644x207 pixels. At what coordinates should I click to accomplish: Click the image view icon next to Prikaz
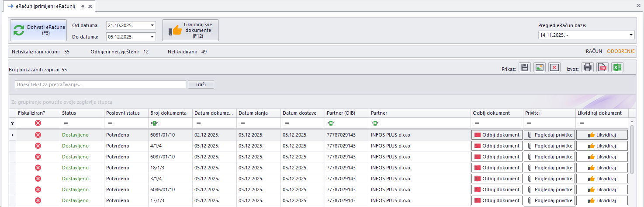pos(540,67)
